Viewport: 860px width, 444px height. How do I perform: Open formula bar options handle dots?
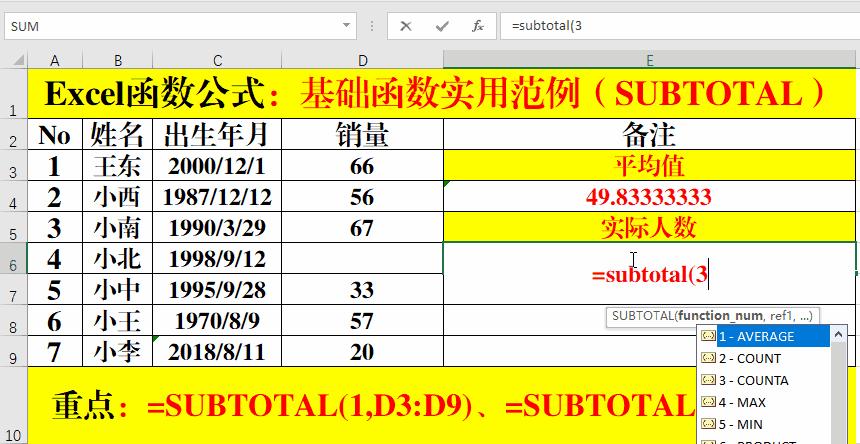point(372,26)
